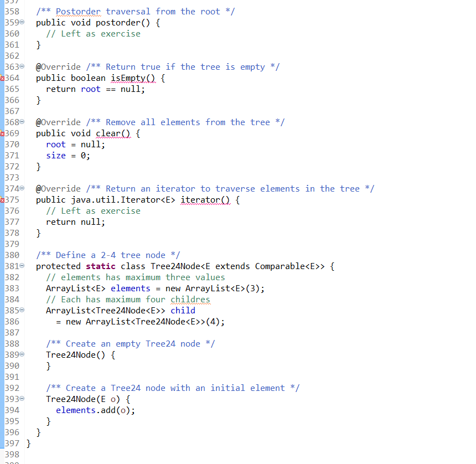The height and width of the screenshot is (464, 476).
Task: Select the misspelled word childres
Action: point(190,299)
